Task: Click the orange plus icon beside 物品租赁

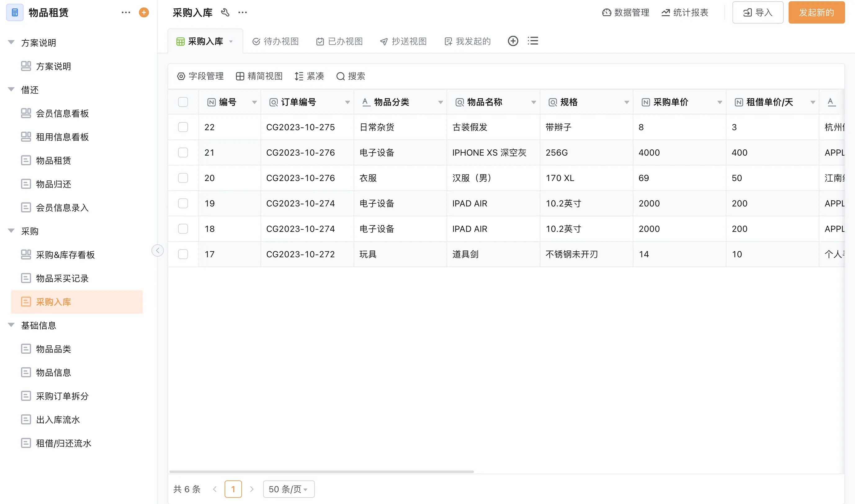Action: click(144, 13)
